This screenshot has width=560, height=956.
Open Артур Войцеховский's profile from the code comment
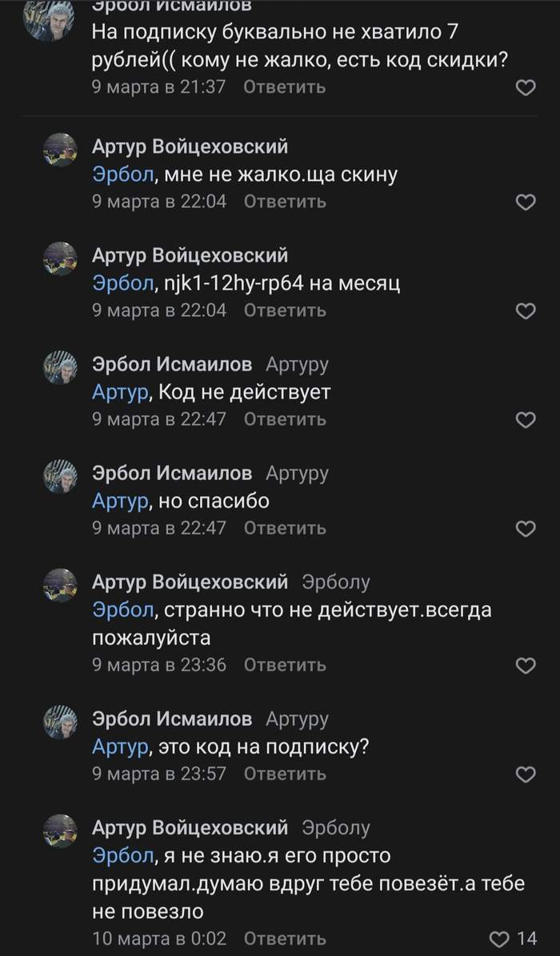coord(190,256)
